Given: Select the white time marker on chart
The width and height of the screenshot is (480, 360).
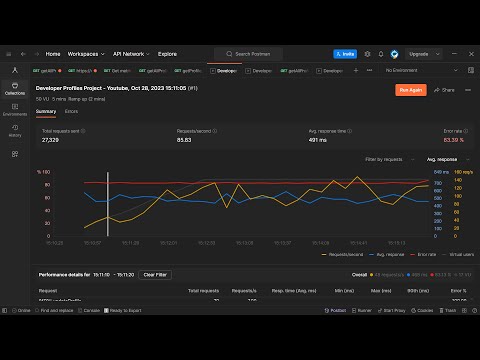Looking at the screenshot, I should coord(108,204).
